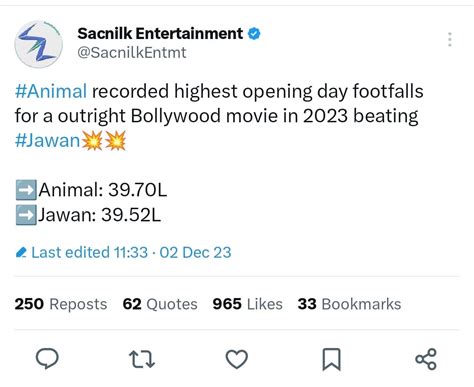
Task: Open the @SacnilkEntmt handle
Action: click(x=132, y=53)
